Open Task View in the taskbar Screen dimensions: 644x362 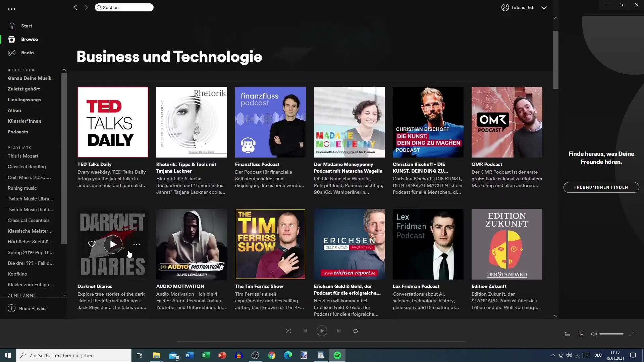click(140, 355)
